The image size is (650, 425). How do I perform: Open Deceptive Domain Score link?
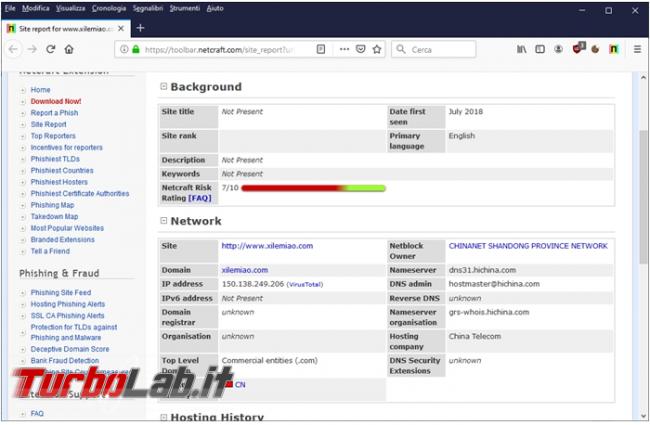point(70,349)
